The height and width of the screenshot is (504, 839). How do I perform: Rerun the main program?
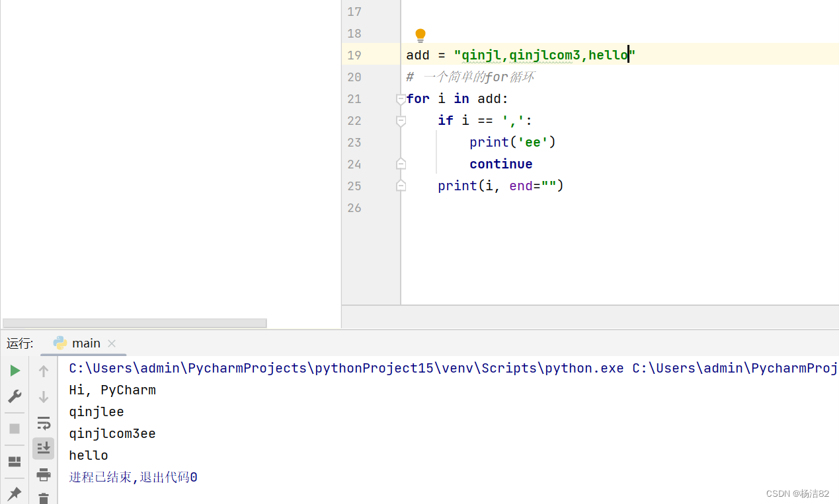15,370
